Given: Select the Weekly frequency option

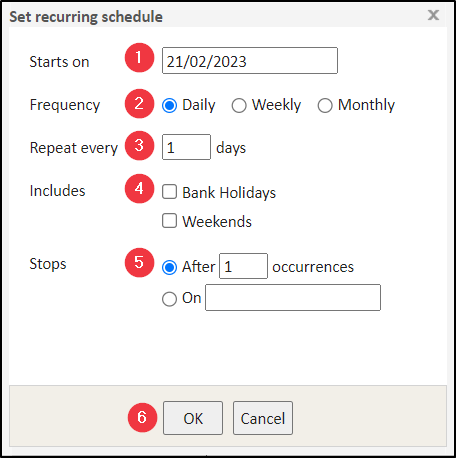Looking at the screenshot, I should [239, 106].
